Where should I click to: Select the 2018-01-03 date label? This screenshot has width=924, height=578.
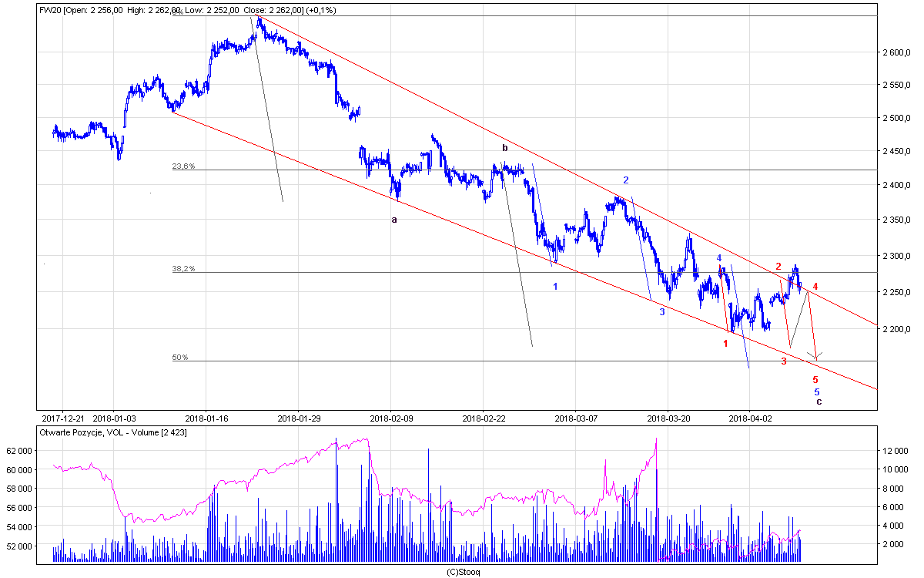(114, 418)
